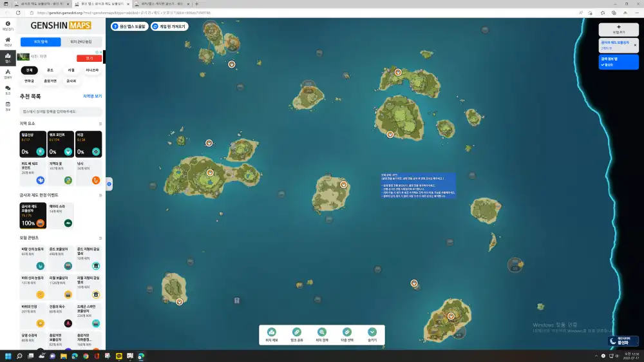
Task: Open the 맵스 sidebar icon
Action: tap(8, 56)
